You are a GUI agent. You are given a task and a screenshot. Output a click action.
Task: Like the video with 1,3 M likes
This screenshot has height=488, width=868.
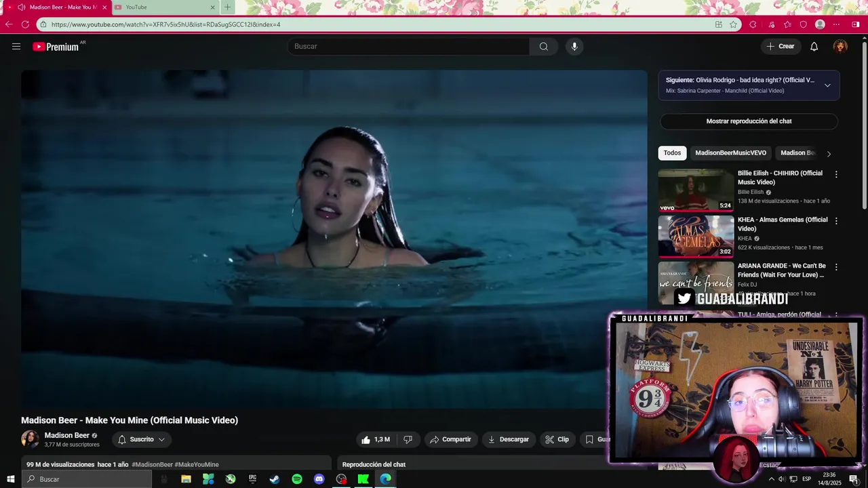point(376,439)
